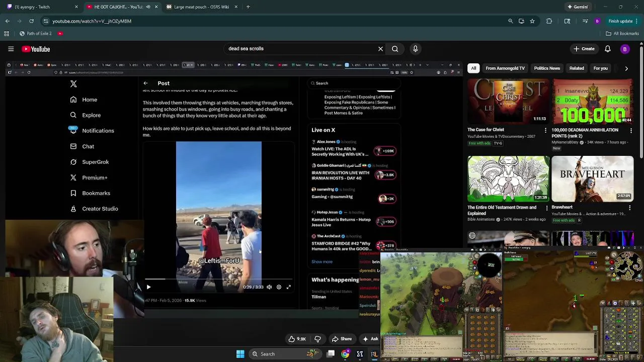
Task: Click Share under the video
Action: [x=342, y=339]
